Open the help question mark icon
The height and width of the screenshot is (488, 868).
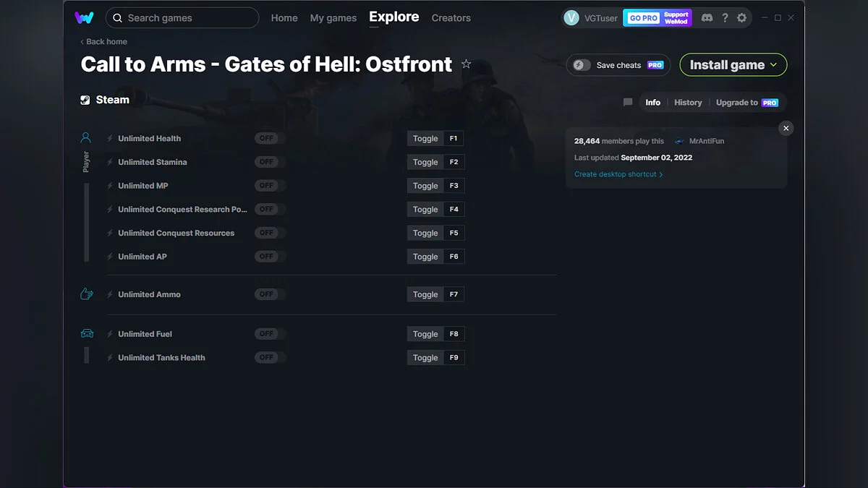click(725, 17)
